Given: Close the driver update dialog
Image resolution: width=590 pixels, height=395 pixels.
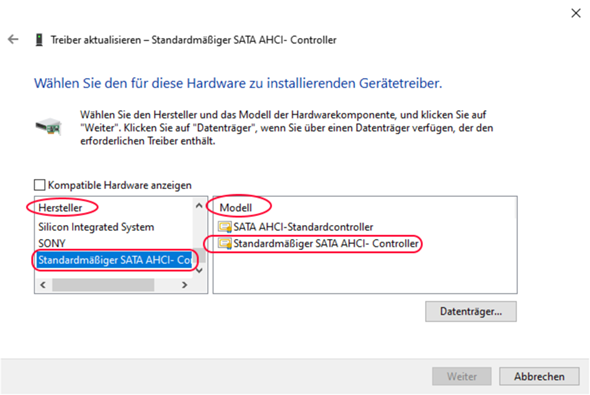Looking at the screenshot, I should click(576, 13).
